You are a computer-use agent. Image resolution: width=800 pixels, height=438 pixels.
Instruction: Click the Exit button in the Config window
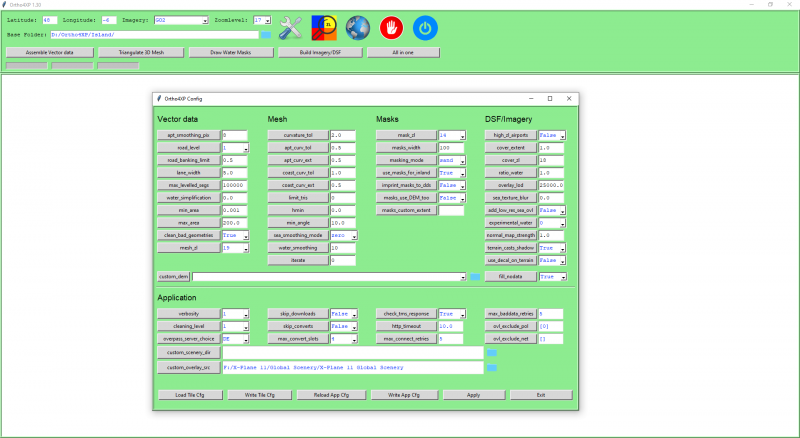(541, 395)
